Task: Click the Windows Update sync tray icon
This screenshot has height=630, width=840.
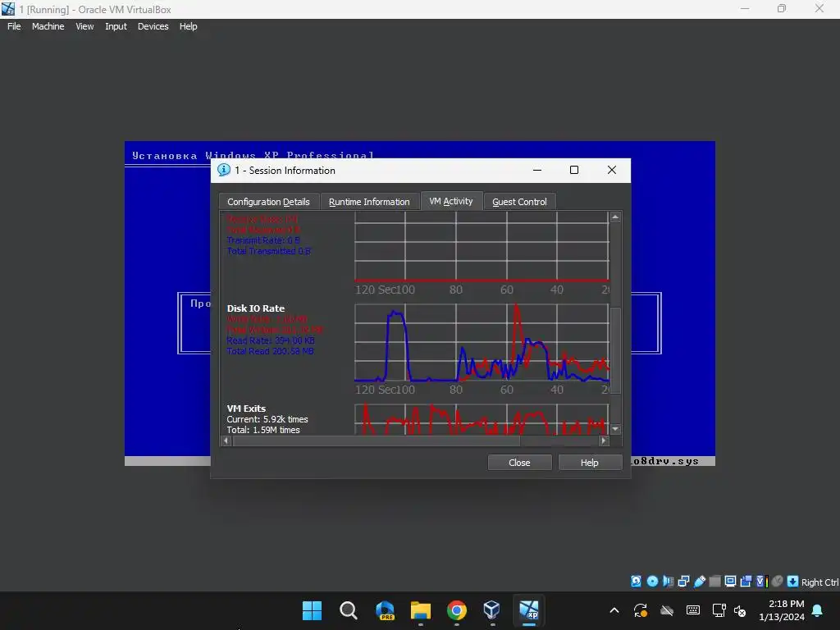Action: pyautogui.click(x=640, y=610)
